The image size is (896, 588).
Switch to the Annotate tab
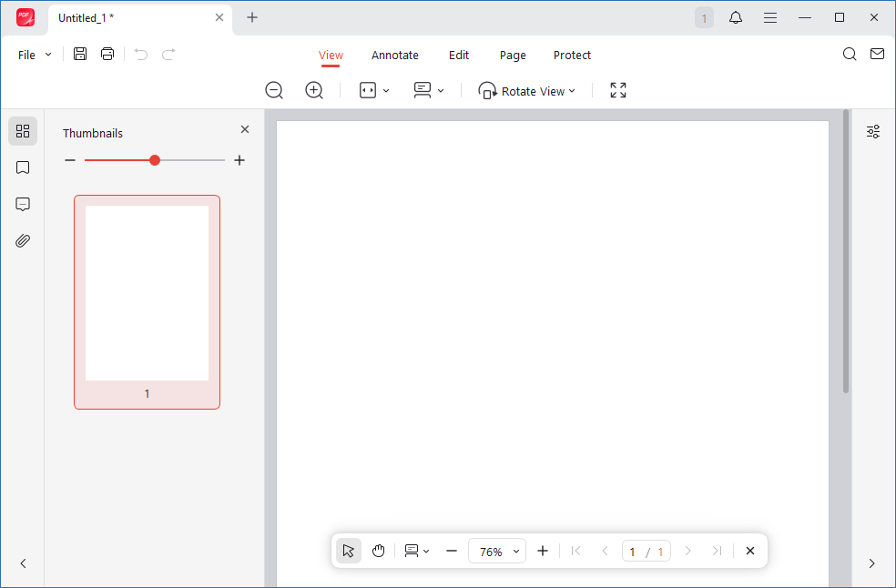[395, 55]
